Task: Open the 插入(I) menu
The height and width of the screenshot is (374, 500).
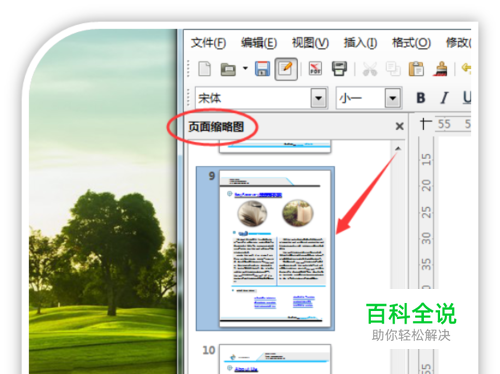Action: coord(360,43)
